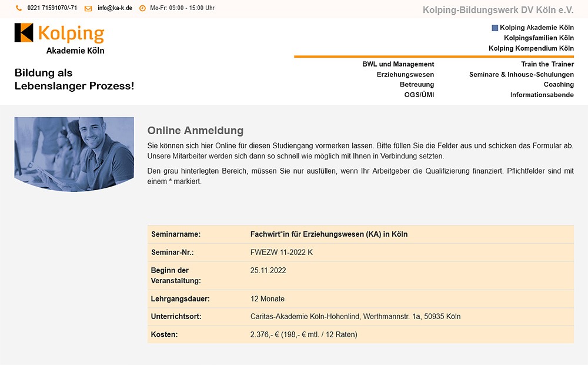Click the phone icon in top bar
Screen dimensions: 588x365
click(19, 8)
